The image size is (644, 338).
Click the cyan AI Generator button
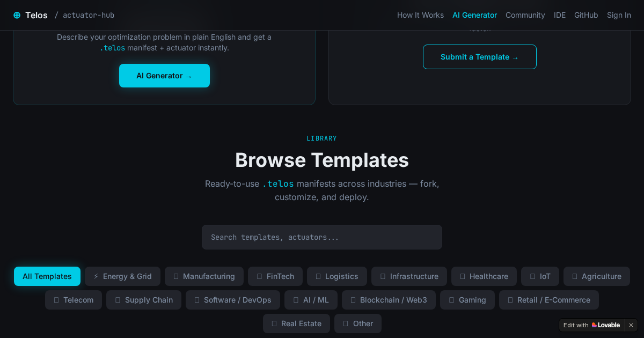(164, 76)
